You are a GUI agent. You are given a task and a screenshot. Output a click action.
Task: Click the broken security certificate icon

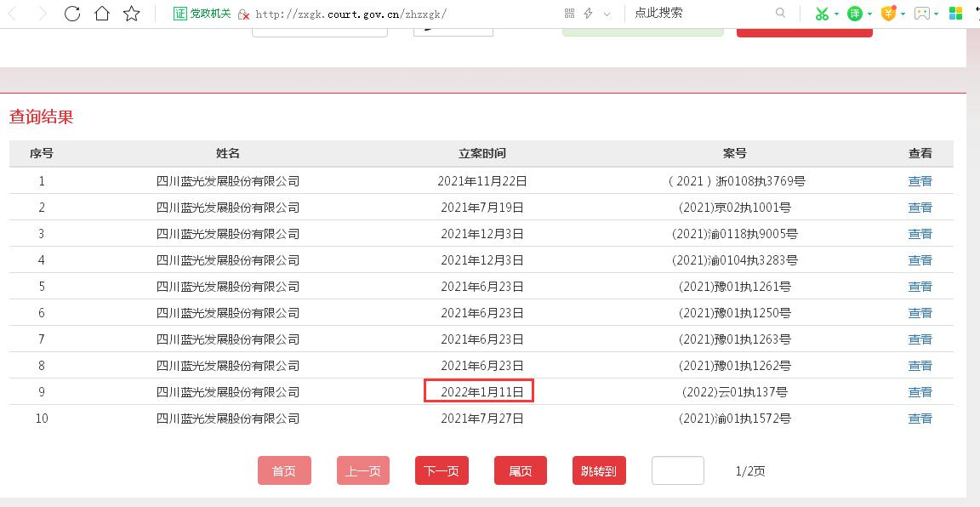pos(242,13)
